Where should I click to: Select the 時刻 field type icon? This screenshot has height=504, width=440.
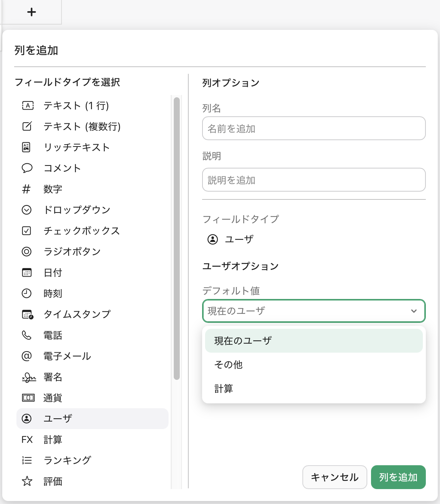pyautogui.click(x=26, y=293)
